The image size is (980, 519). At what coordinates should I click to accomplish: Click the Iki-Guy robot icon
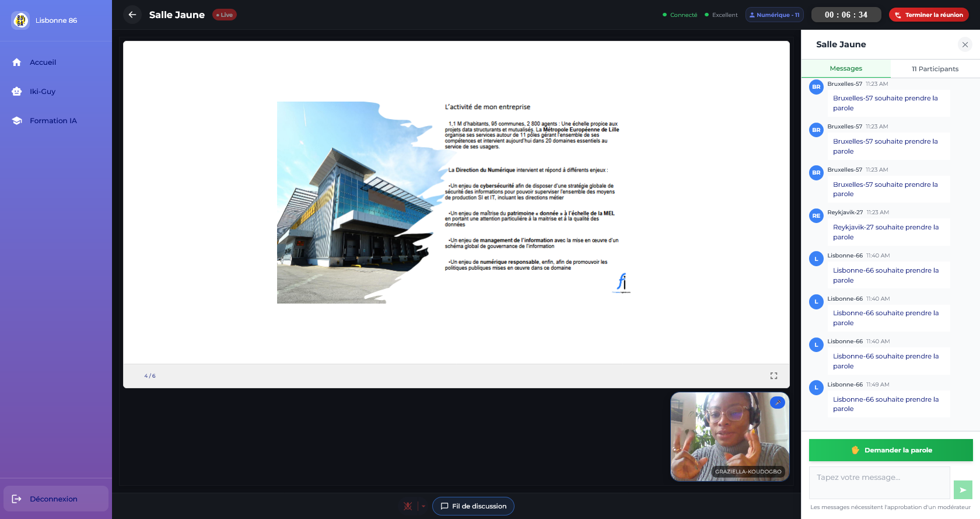(17, 92)
